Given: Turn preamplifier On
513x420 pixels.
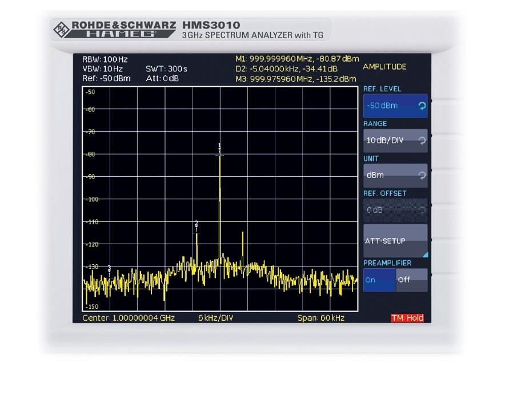Looking at the screenshot, I should coord(379,280).
